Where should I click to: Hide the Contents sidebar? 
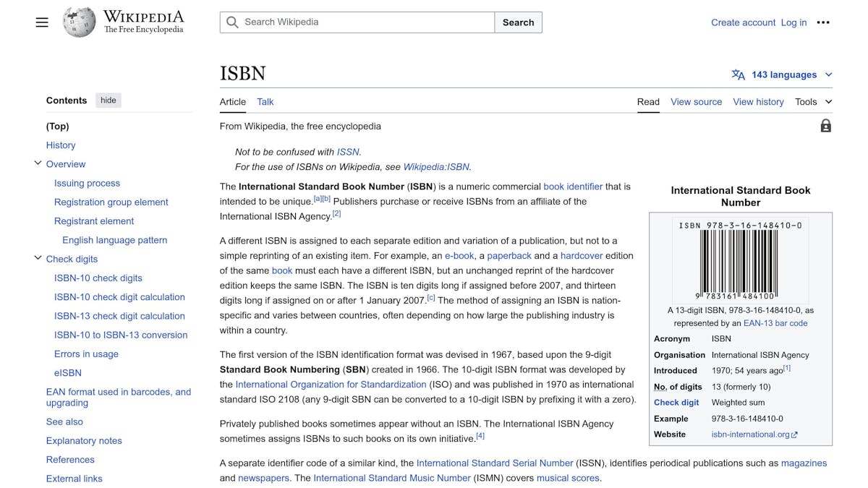108,100
